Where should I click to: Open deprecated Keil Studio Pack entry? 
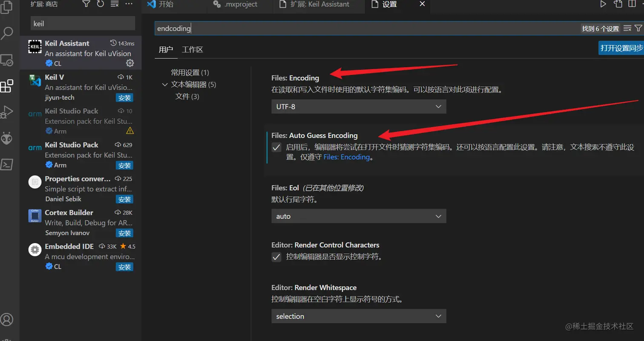pos(80,120)
